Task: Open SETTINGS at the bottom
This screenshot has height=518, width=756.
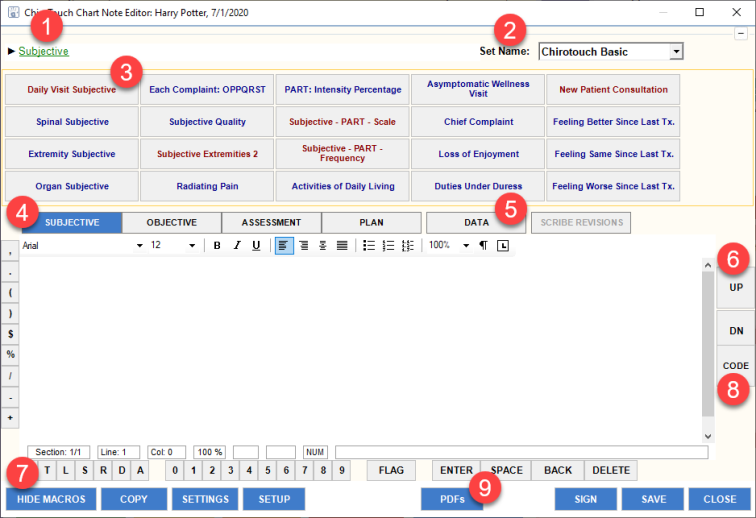Action: [x=205, y=499]
